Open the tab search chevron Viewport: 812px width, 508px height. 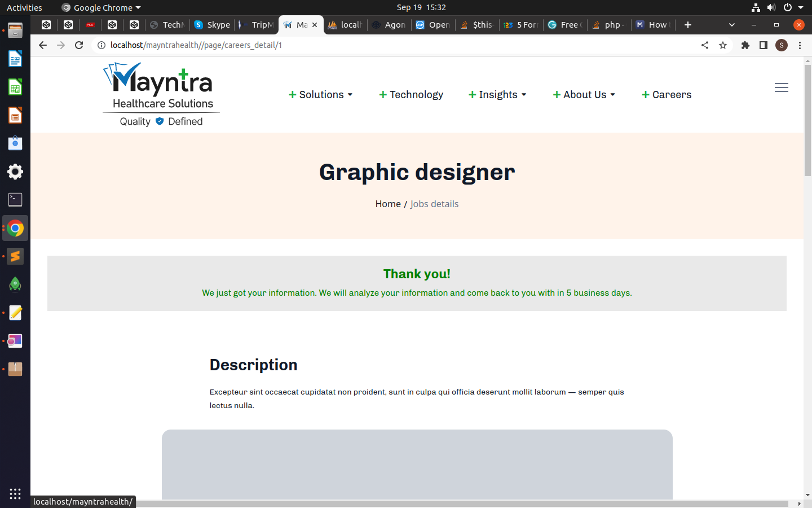732,25
